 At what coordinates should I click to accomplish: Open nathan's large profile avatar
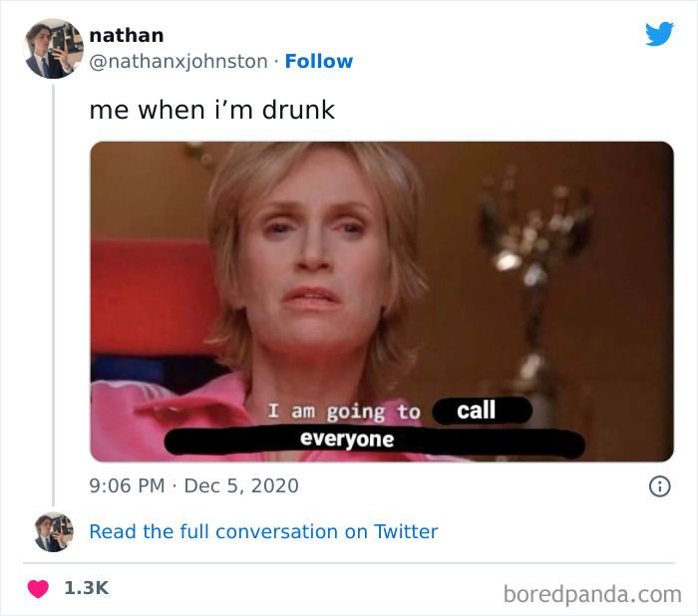pyautogui.click(x=54, y=48)
